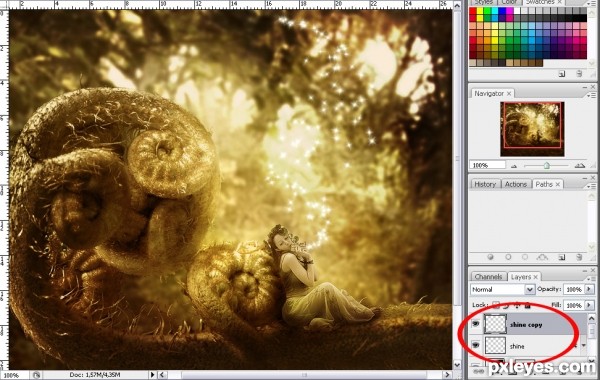This screenshot has height=380, width=600.
Task: Open the Paths panel flyout menu
Action: coord(593,185)
